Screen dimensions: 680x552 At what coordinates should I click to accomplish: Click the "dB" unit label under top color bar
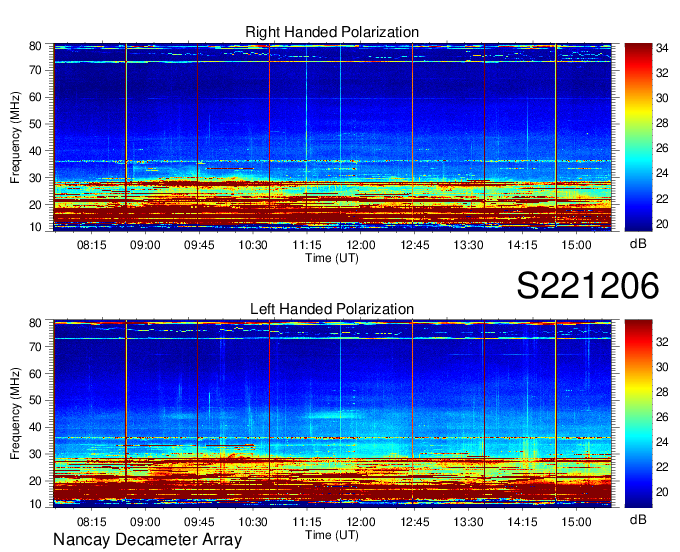[x=638, y=244]
